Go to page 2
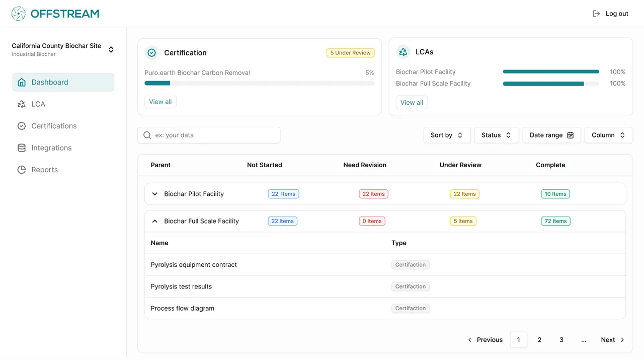The height and width of the screenshot is (360, 644). coord(539,340)
